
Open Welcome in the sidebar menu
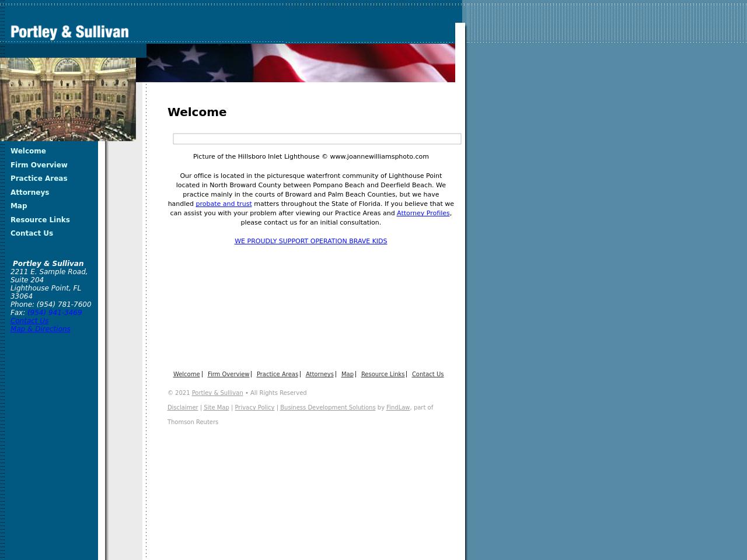pyautogui.click(x=28, y=151)
